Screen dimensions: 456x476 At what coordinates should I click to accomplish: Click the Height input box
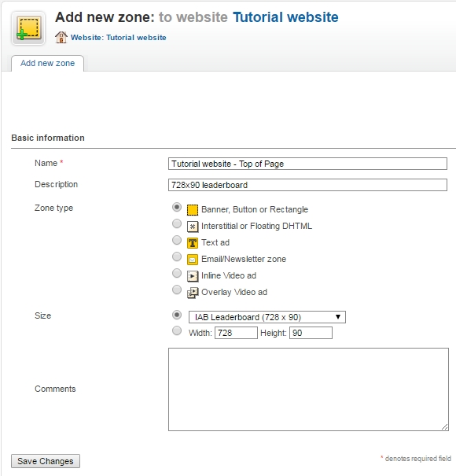coord(311,333)
